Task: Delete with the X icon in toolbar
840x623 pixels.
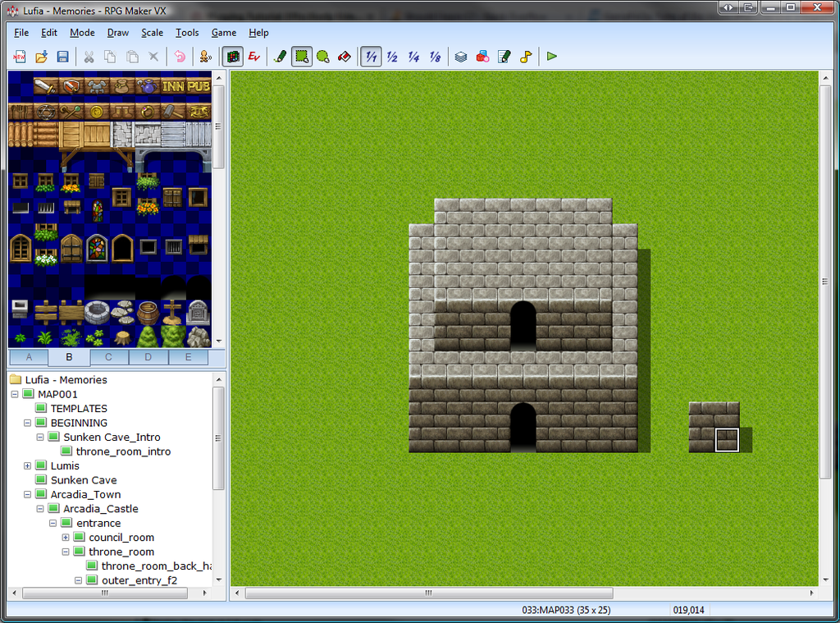Action: tap(153, 57)
